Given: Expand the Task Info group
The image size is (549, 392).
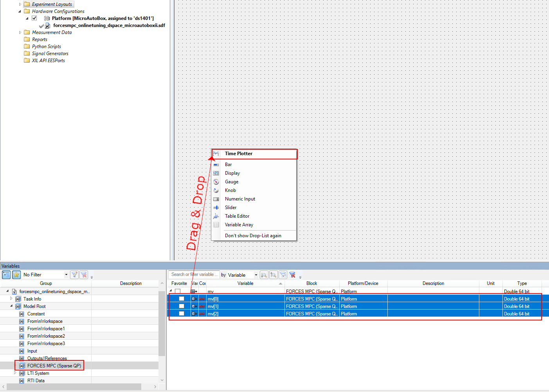Looking at the screenshot, I should coord(11,299).
